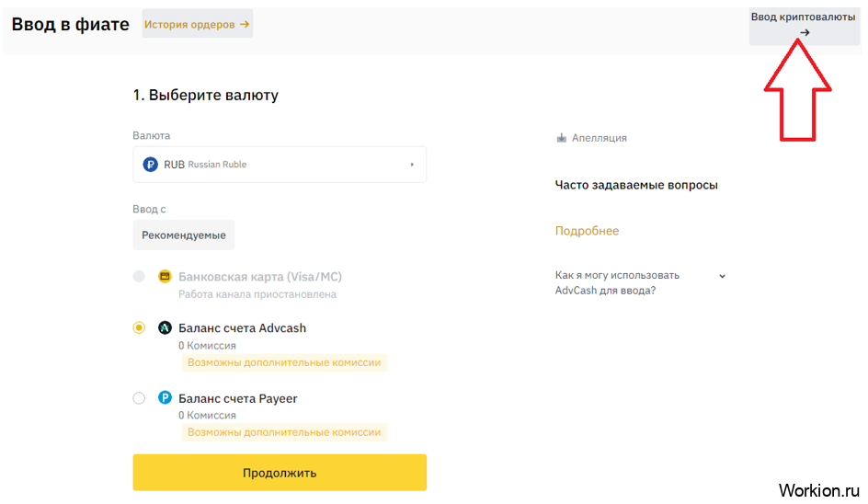The image size is (868, 504).
Task: Open the Подробнее link
Action: (587, 231)
